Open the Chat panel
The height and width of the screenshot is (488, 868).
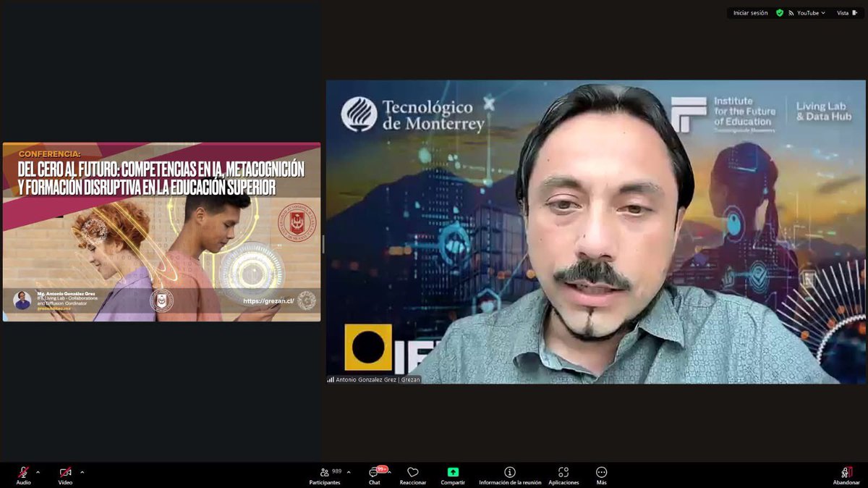(373, 474)
